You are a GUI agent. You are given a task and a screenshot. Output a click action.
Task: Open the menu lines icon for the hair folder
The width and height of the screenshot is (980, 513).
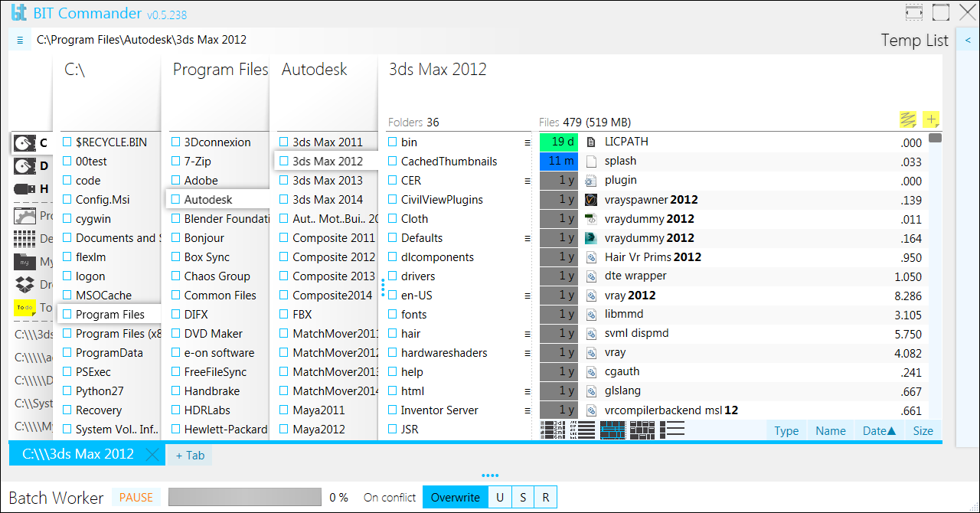(527, 334)
